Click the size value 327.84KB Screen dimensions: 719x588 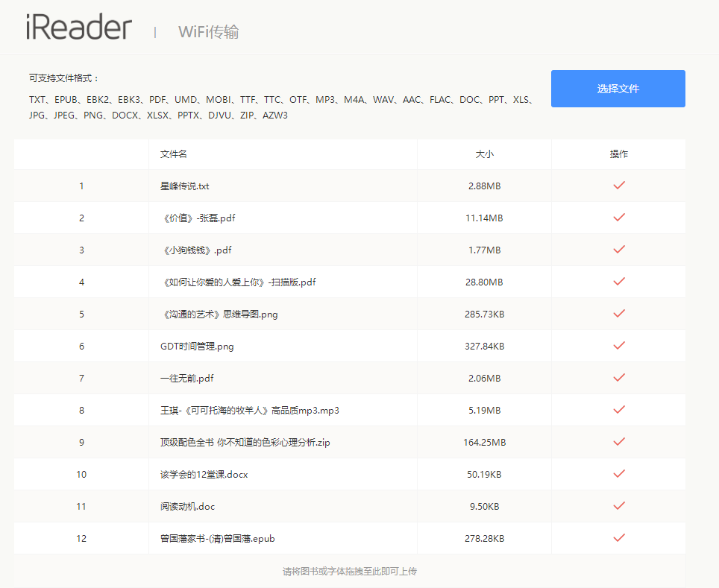point(484,347)
